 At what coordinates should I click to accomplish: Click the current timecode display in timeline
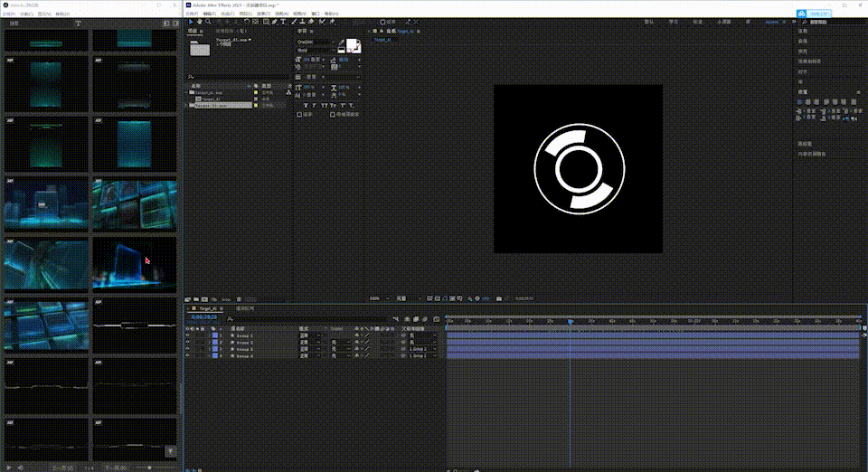pos(203,317)
